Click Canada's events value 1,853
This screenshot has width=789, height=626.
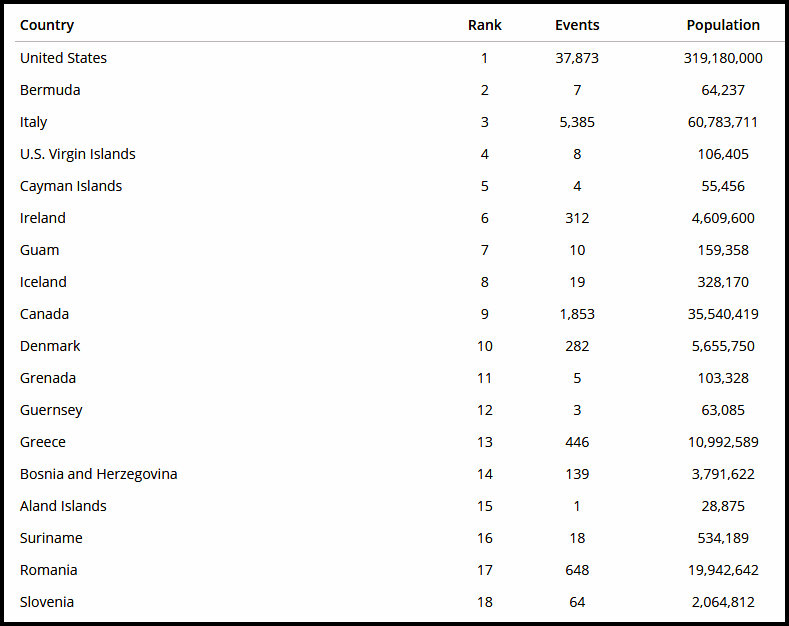point(577,314)
